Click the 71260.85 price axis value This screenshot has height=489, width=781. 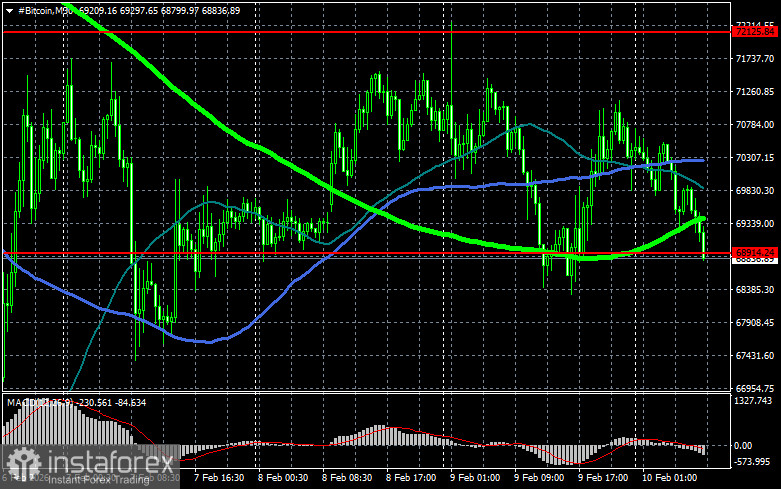pyautogui.click(x=755, y=92)
